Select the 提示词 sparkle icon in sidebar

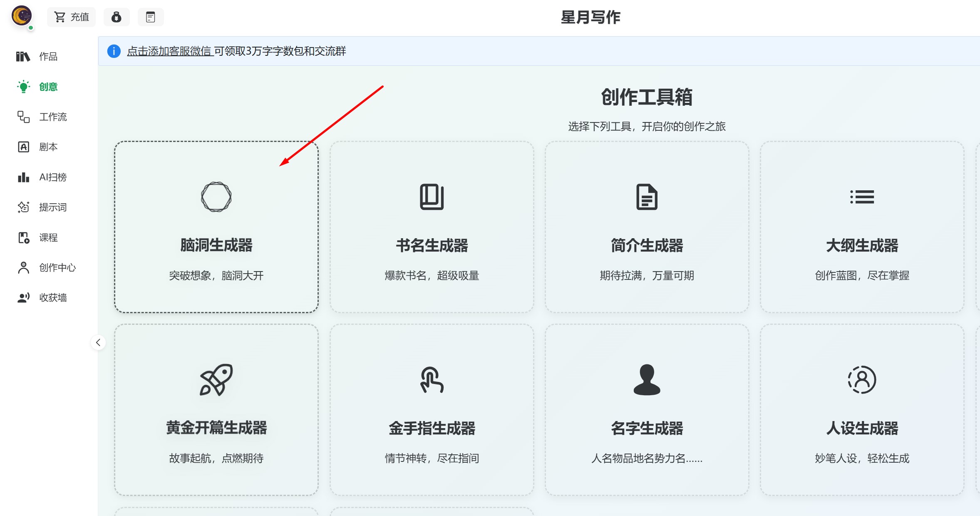tap(24, 207)
